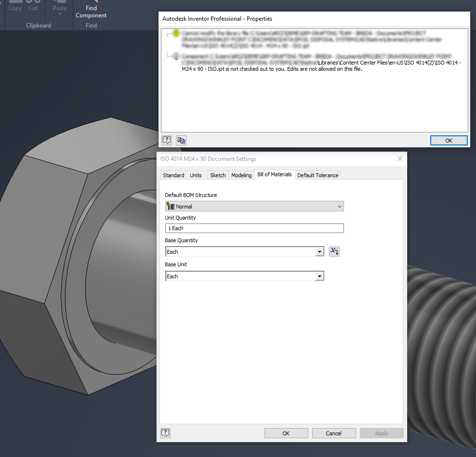Switch to the Units tab

pos(196,175)
